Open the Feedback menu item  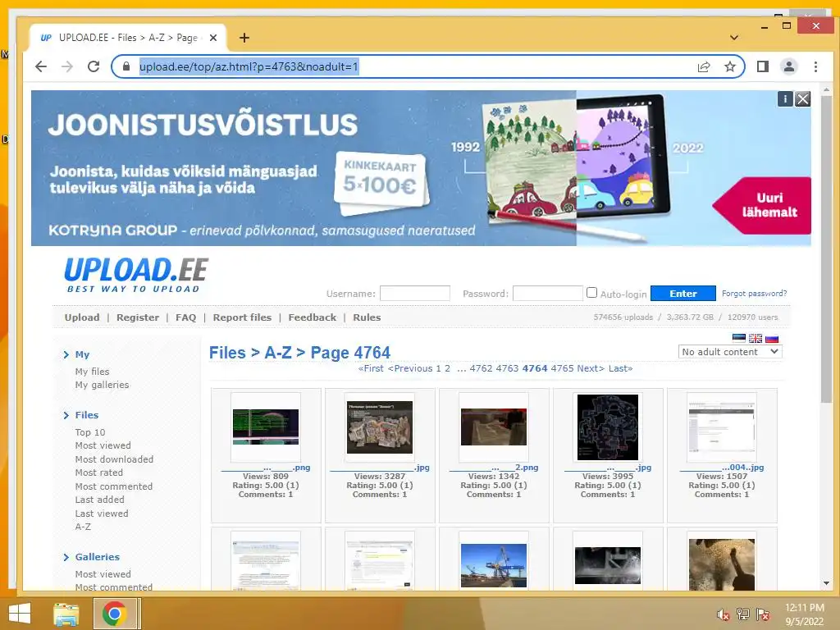click(x=313, y=317)
